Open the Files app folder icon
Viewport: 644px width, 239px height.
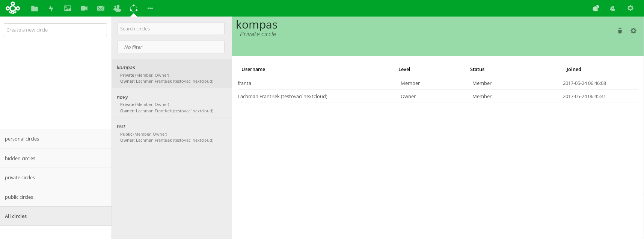coord(35,8)
